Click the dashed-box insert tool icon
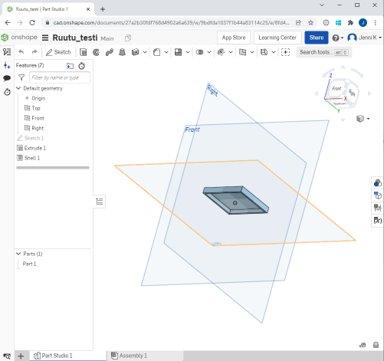The width and height of the screenshot is (384, 361). [x=286, y=52]
